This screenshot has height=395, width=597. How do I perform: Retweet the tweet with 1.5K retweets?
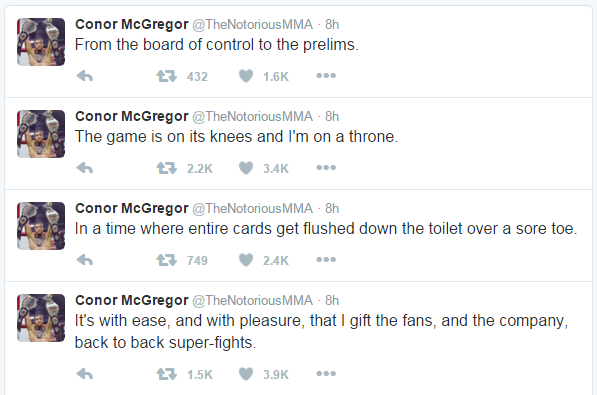click(x=166, y=374)
